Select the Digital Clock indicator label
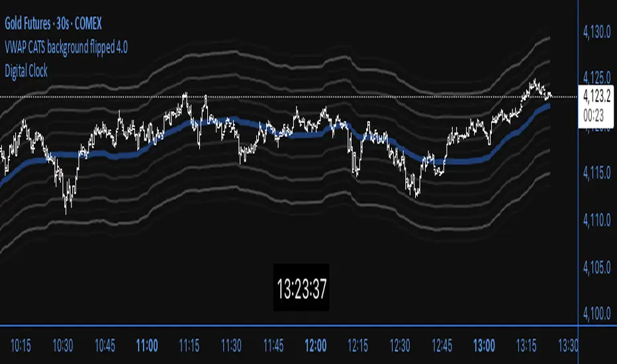617x364 pixels. point(26,71)
